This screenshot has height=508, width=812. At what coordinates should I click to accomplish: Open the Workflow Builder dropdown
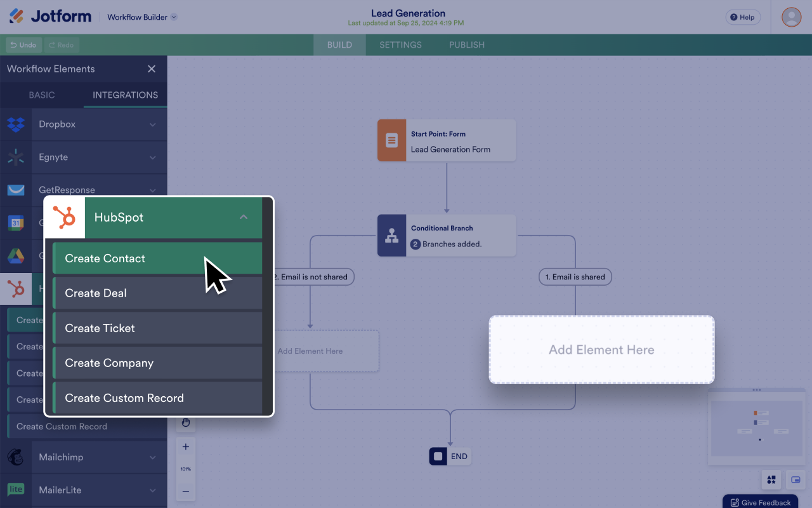[x=142, y=17]
